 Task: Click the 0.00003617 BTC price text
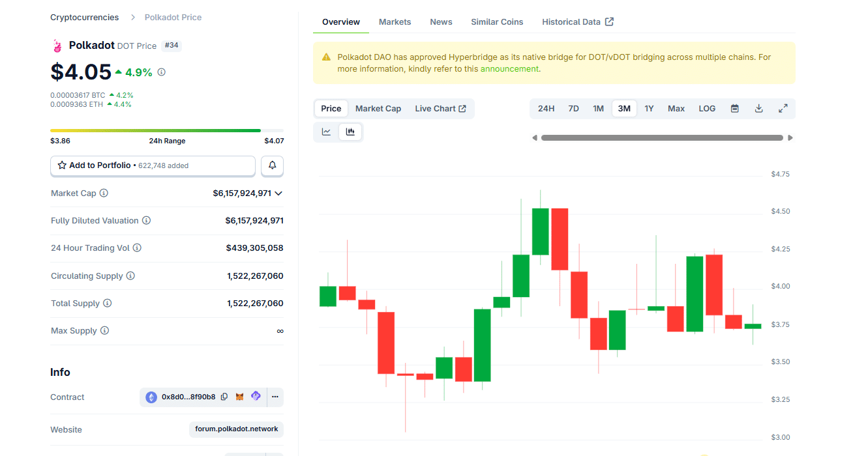click(x=78, y=95)
